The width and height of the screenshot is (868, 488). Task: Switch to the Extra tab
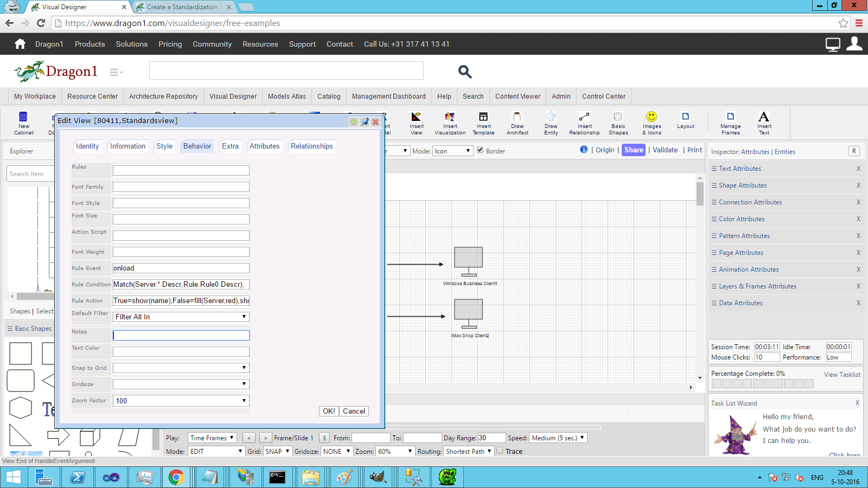(x=230, y=146)
